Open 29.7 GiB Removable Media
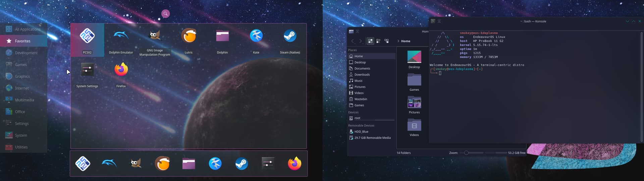 click(x=371, y=138)
